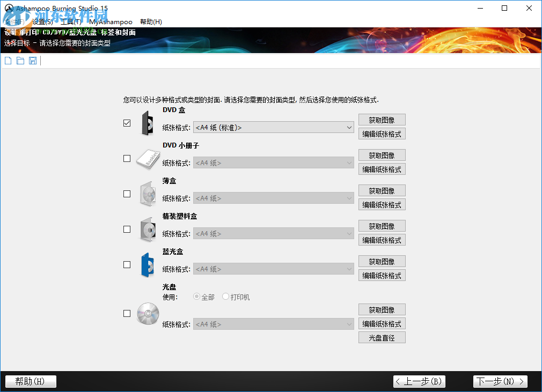Select the 打印机 radio button
This screenshot has height=392, width=542.
click(x=225, y=297)
